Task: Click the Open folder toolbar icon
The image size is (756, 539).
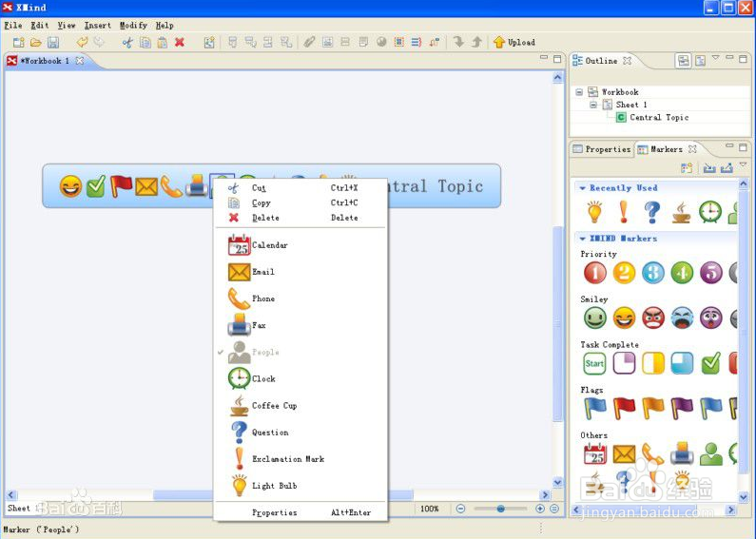Action: (36, 43)
